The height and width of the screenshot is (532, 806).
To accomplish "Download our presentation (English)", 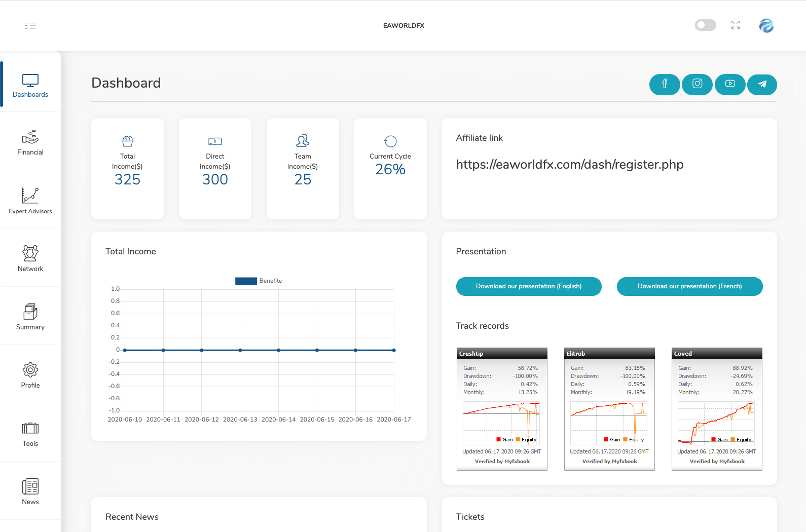I will coord(529,286).
